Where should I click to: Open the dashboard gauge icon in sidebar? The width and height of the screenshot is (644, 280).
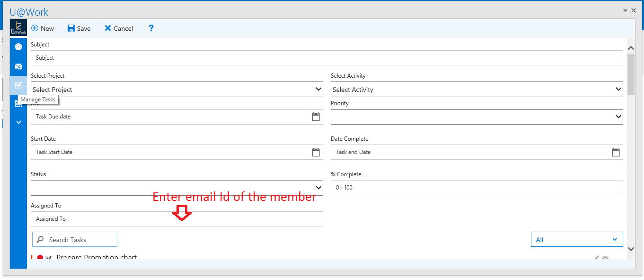(x=18, y=47)
